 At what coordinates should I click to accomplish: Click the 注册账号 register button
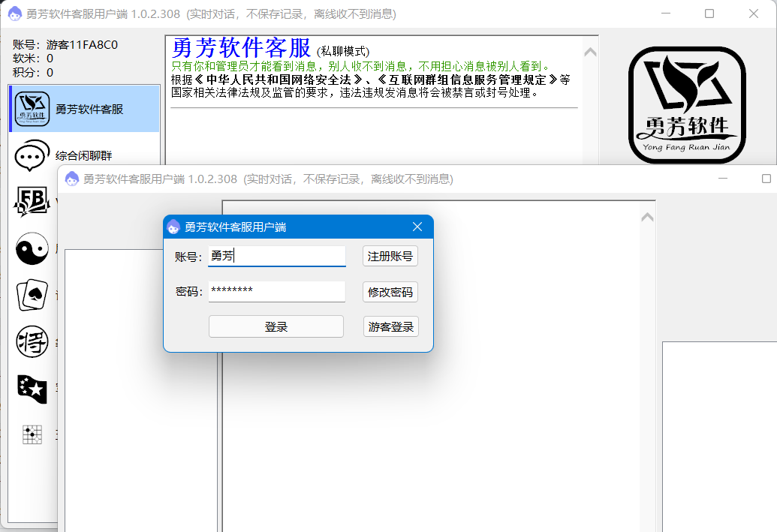[x=390, y=256]
